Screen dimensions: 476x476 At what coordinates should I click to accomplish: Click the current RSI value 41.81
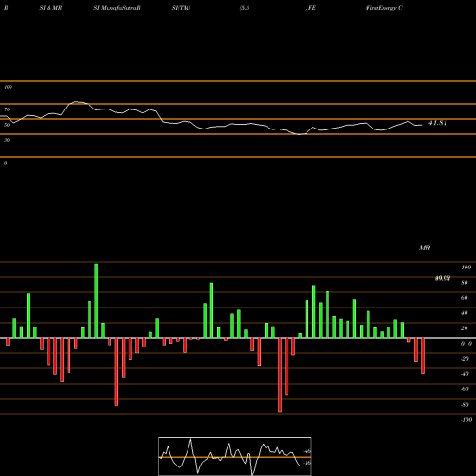pos(438,123)
